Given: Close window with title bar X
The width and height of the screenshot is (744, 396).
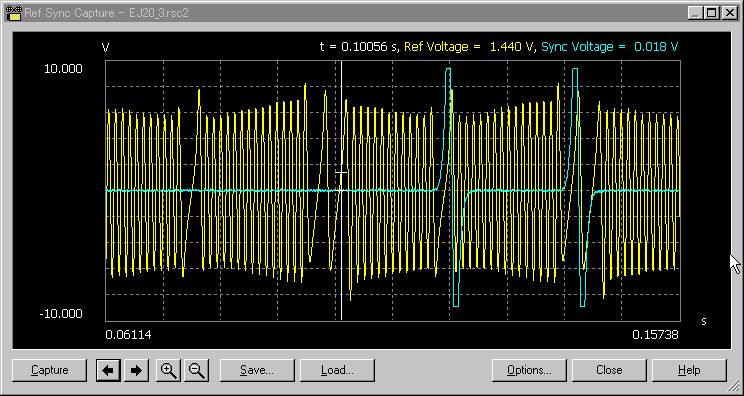Looking at the screenshot, I should click(729, 13).
